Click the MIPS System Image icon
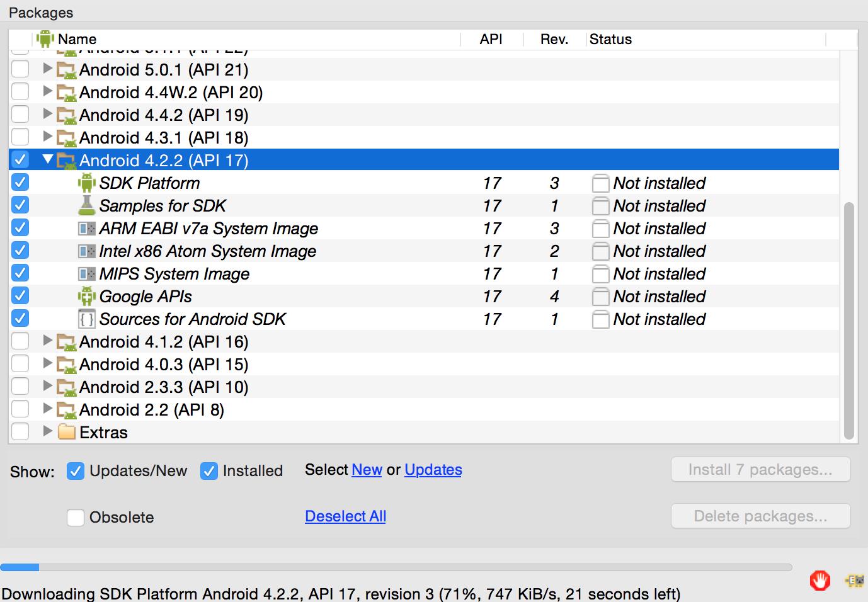The height and width of the screenshot is (602, 868). point(86,273)
